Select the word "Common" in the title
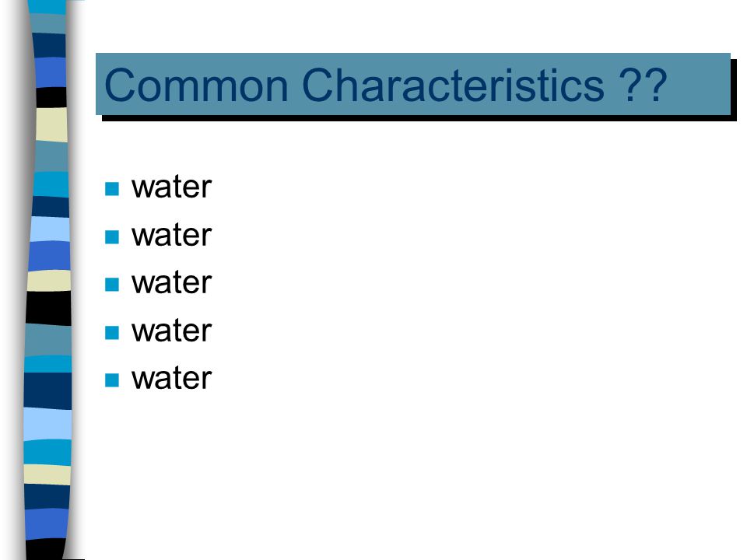747x560 pixels. tap(196, 86)
